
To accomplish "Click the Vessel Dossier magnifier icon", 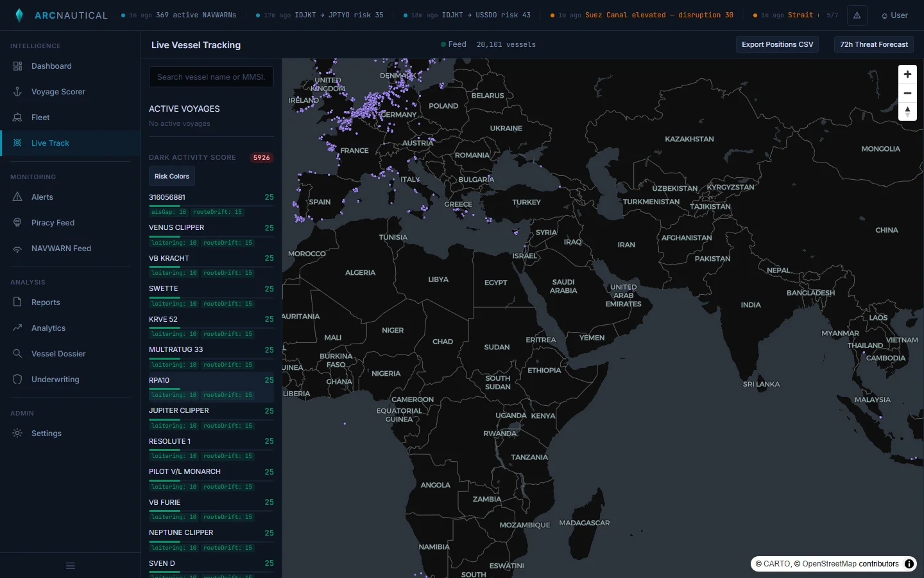I will tap(17, 354).
